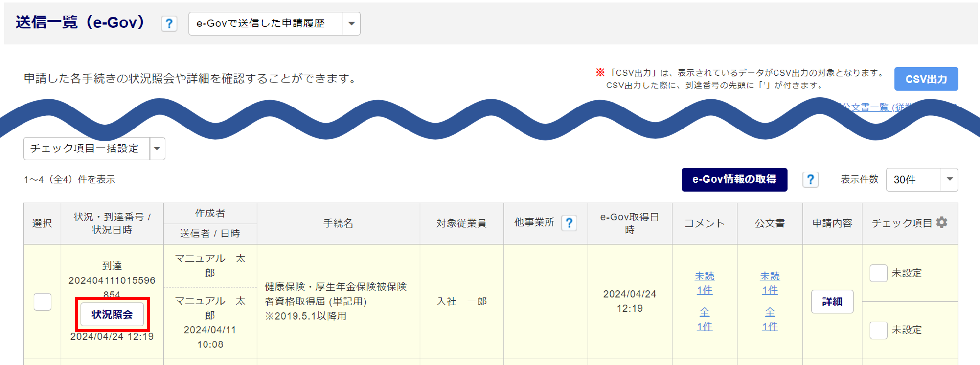The height and width of the screenshot is (365, 980).
Task: Click the help icon beside the page title
Action: pos(169,23)
